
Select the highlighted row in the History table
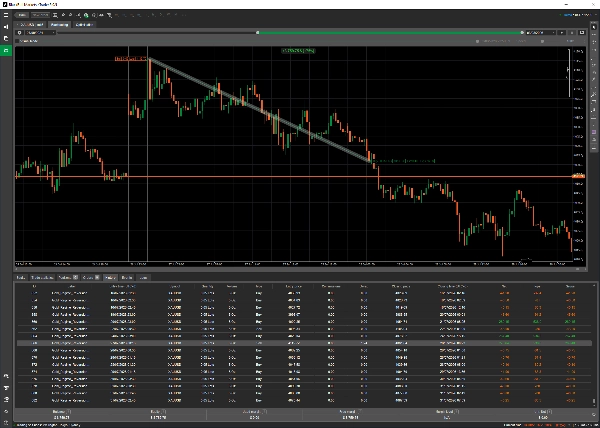(x=305, y=343)
